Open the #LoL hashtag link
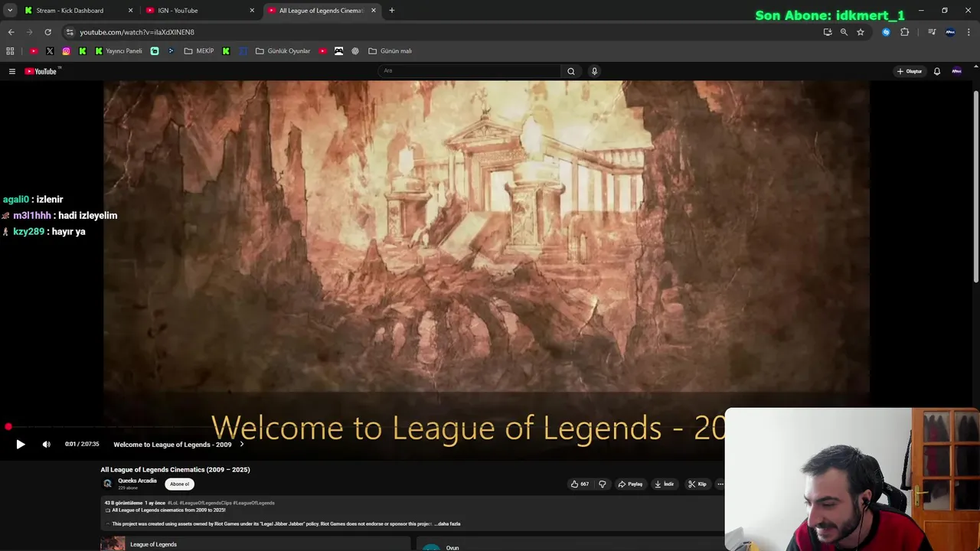Screen dimensions: 980x551 [173, 503]
